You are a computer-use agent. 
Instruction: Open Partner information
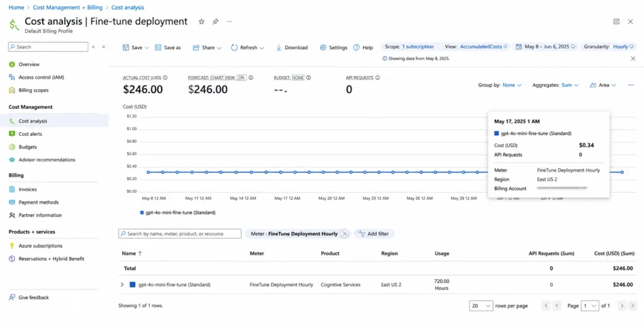[x=40, y=215]
